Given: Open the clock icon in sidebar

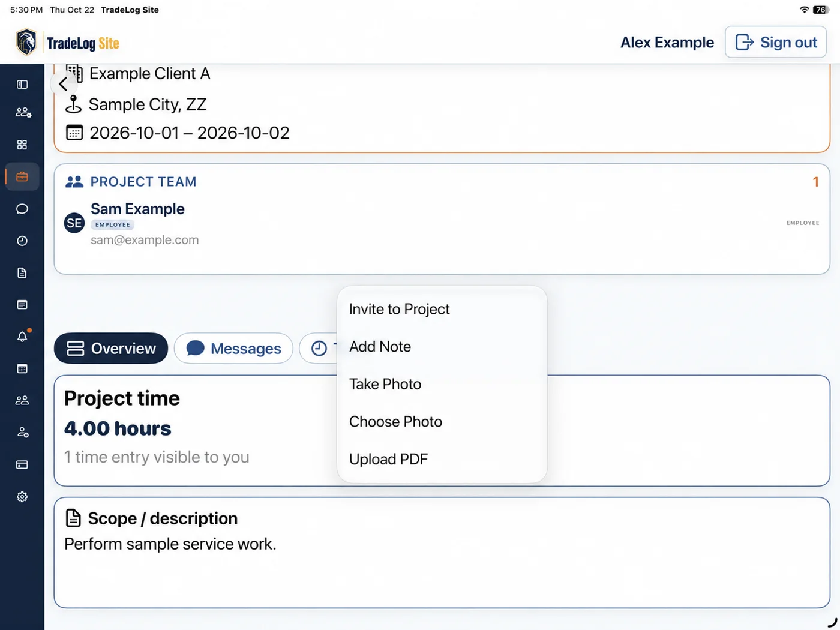Looking at the screenshot, I should 22,241.
